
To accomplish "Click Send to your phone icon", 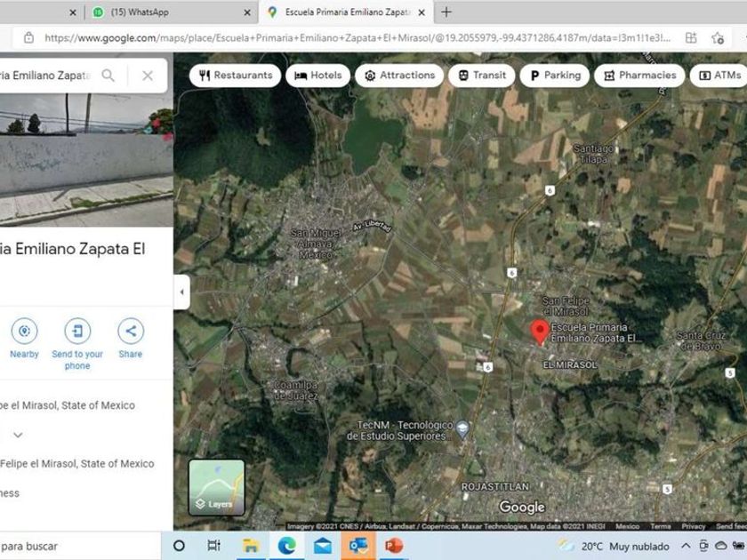I will pos(77,331).
